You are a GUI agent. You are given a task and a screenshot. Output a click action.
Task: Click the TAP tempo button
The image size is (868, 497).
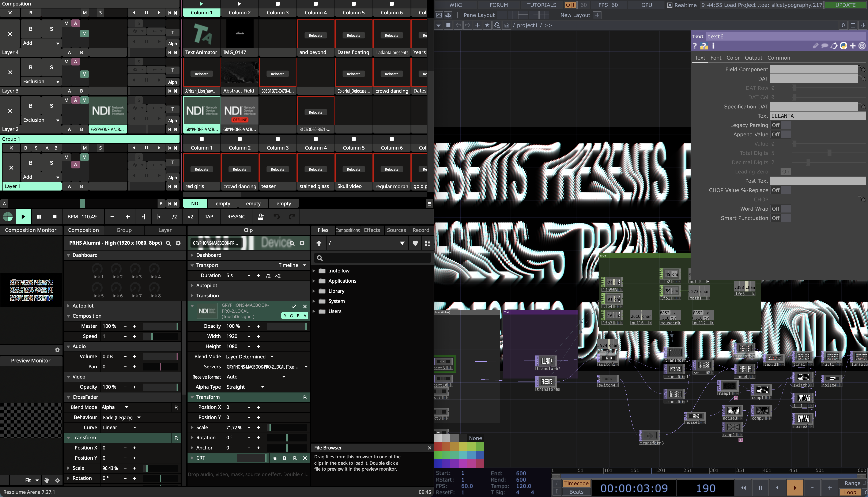point(209,217)
